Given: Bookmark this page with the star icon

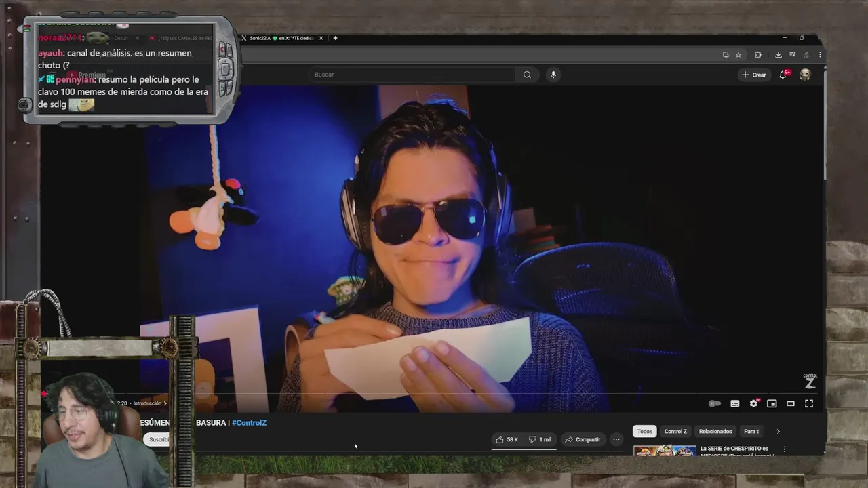Looking at the screenshot, I should pos(738,55).
